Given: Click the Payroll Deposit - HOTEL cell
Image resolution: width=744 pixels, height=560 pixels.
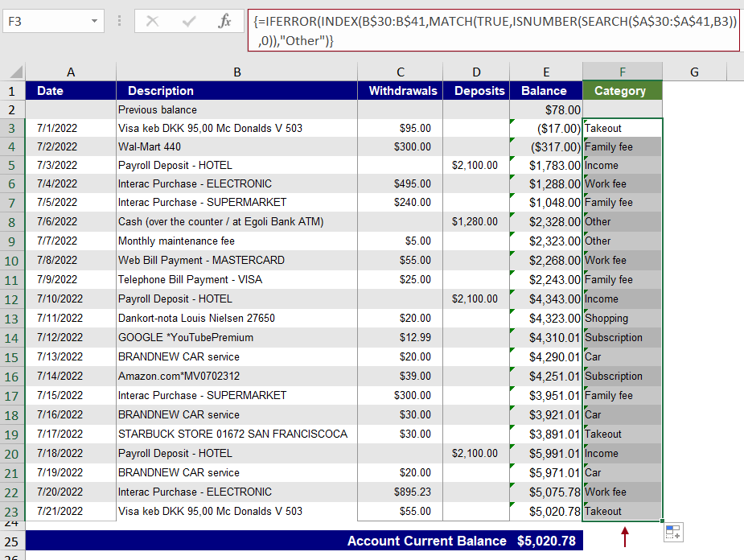Looking at the screenshot, I should pyautogui.click(x=237, y=165).
